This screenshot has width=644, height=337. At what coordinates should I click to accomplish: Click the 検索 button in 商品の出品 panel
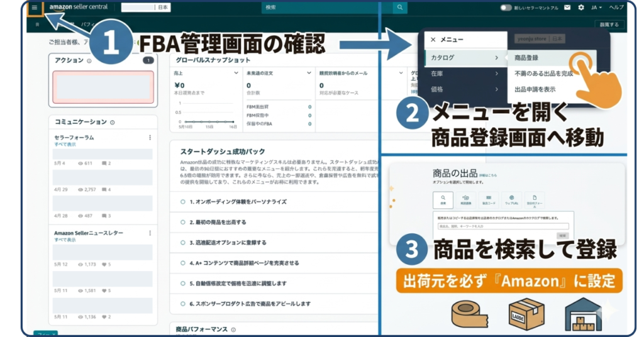click(x=562, y=236)
